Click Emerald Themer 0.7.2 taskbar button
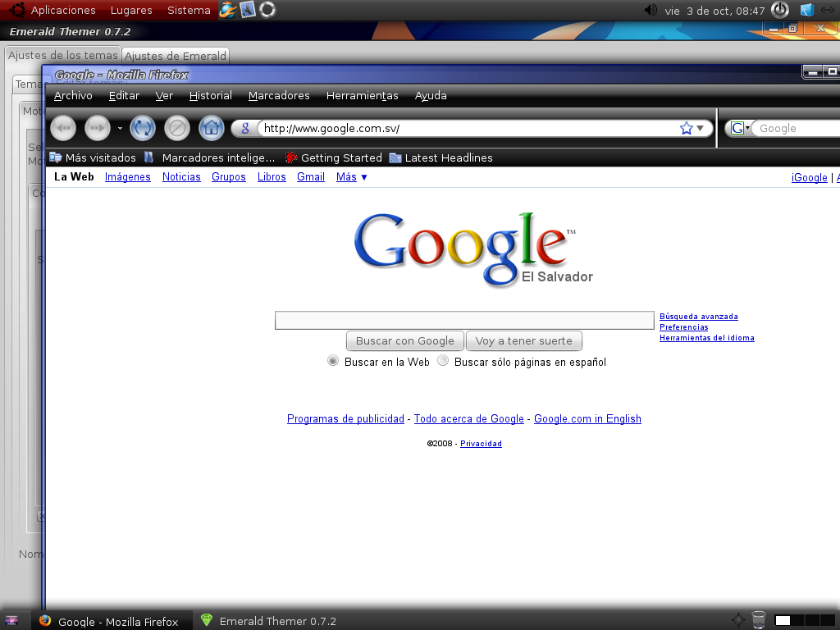 [x=269, y=621]
